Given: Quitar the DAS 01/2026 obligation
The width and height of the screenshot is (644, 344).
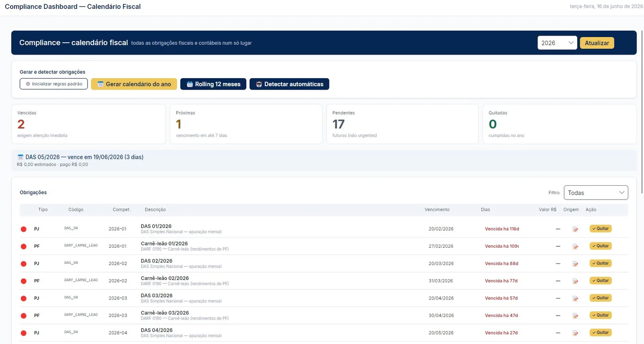Looking at the screenshot, I should click(x=600, y=228).
